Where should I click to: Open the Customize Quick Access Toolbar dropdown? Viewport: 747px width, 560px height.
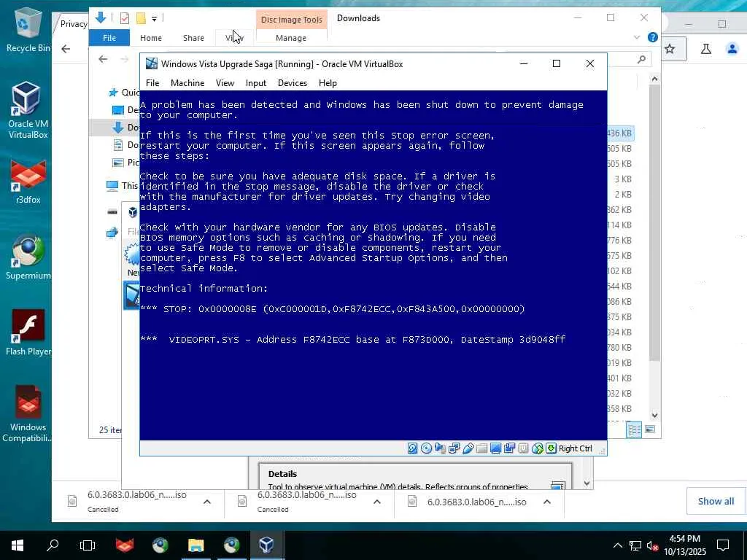155,19
